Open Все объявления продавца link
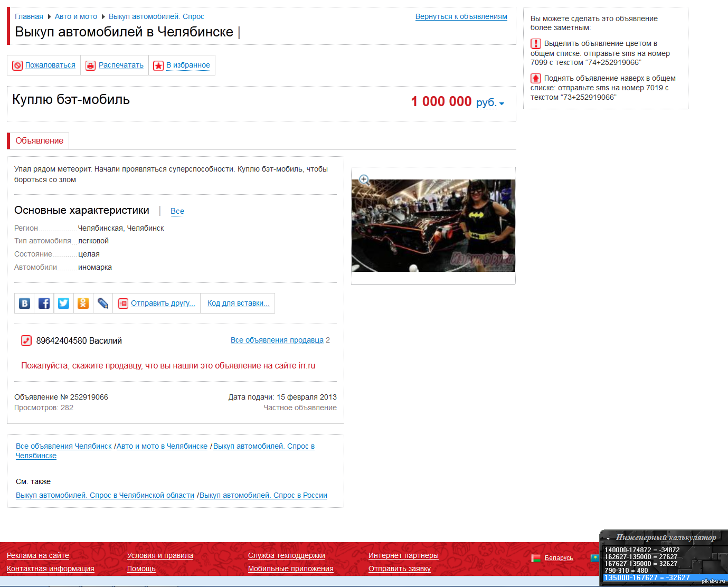Screen dimensions: 728x587 tap(277, 340)
